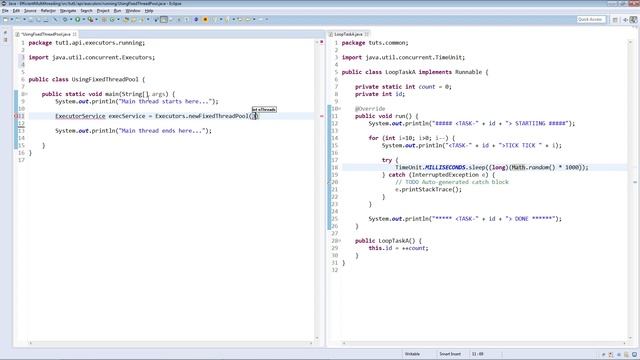Open the New wizard dropdown arrow
The height and width of the screenshot is (360, 640).
point(12,19)
